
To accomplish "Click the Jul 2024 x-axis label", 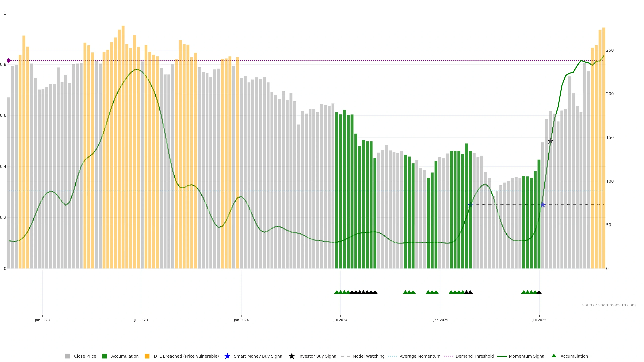I will tap(340, 320).
